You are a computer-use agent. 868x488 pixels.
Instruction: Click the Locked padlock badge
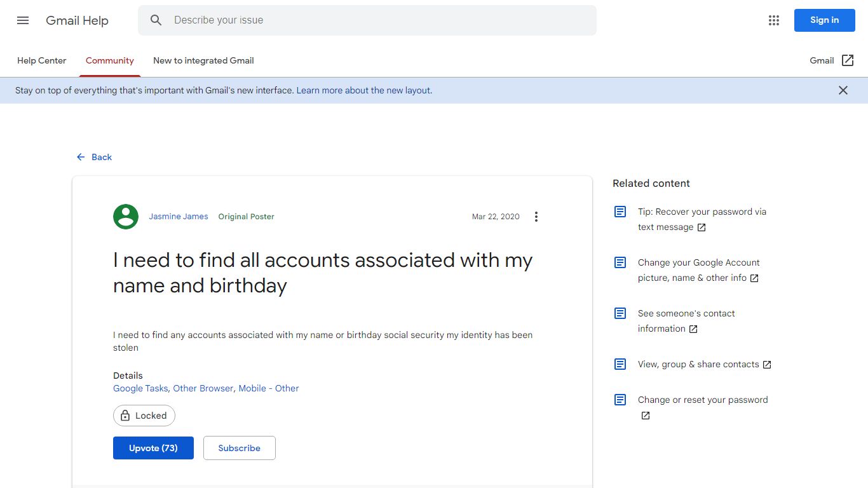tap(144, 416)
